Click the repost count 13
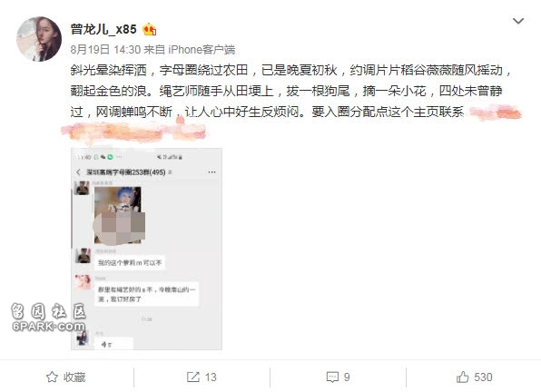This screenshot has height=392, width=541. 211,377
